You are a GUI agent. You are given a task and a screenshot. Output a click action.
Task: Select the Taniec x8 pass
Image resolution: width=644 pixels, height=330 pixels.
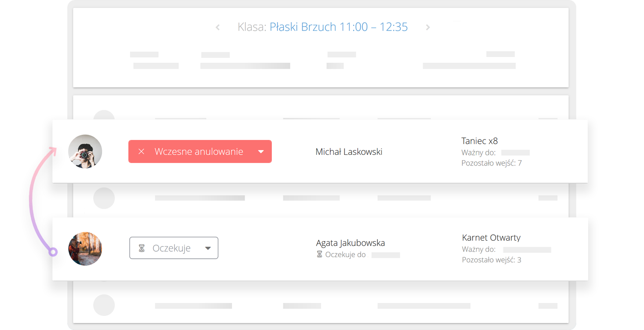[479, 141]
